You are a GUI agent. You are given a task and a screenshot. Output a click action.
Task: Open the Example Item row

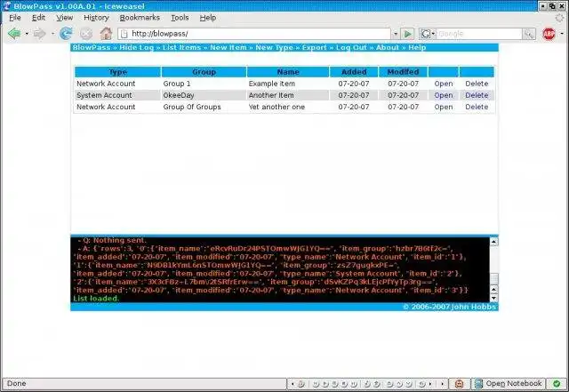[444, 84]
